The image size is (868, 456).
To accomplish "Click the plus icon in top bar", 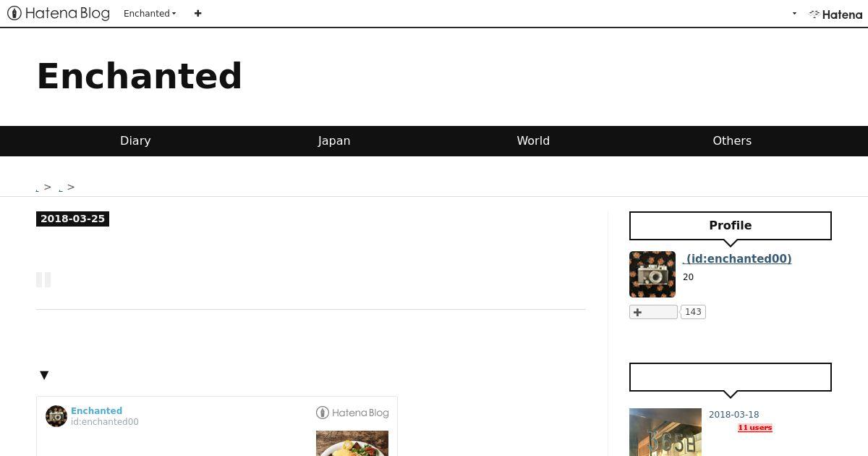I will coord(197,13).
